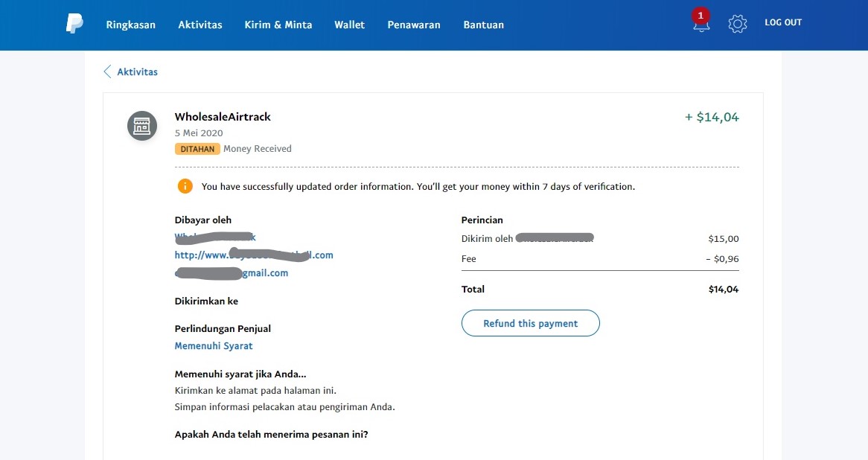Image resolution: width=868 pixels, height=460 pixels.
Task: Click the Total $14,04 value
Action: click(x=724, y=289)
